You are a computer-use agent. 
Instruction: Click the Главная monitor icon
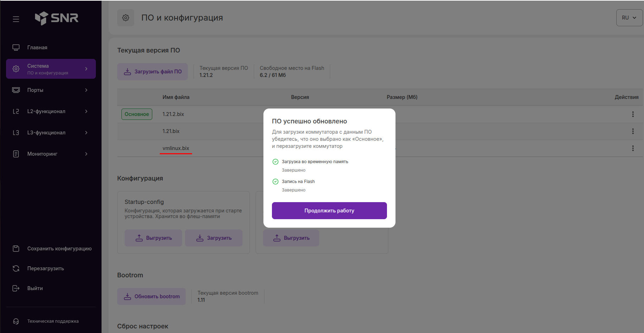(x=16, y=48)
